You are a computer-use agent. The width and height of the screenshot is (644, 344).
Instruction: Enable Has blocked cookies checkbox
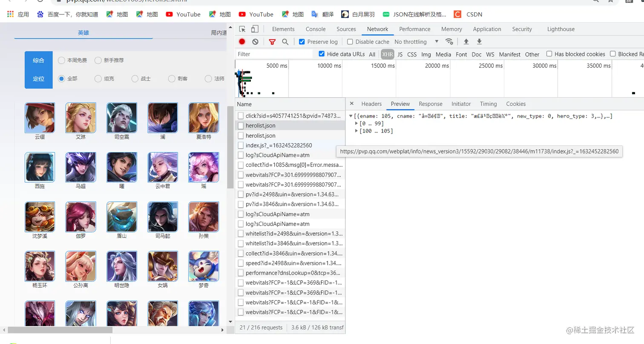(549, 54)
